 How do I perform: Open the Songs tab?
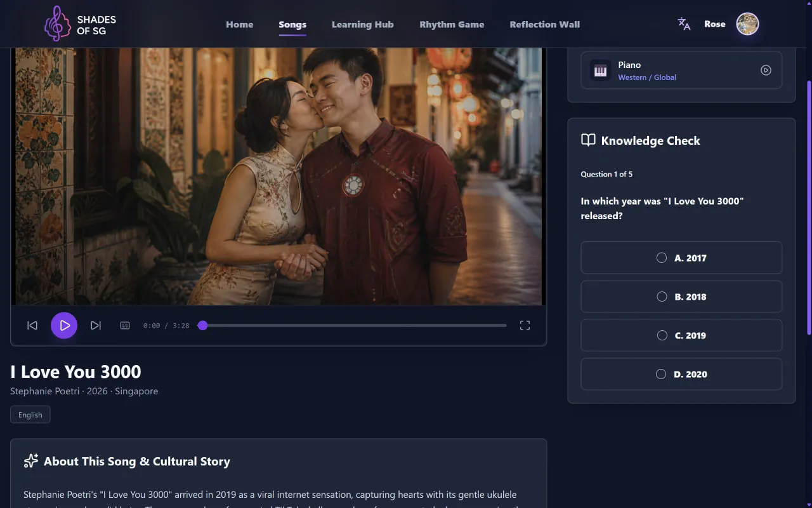(292, 24)
